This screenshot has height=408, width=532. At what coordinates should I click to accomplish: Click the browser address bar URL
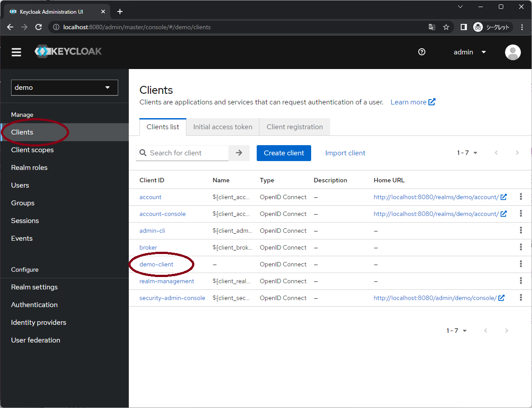pos(137,27)
